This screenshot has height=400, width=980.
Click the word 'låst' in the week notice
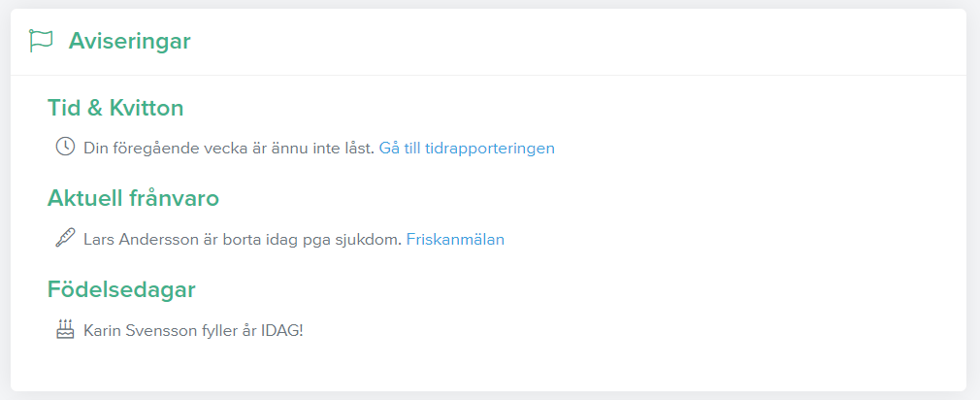click(358, 149)
